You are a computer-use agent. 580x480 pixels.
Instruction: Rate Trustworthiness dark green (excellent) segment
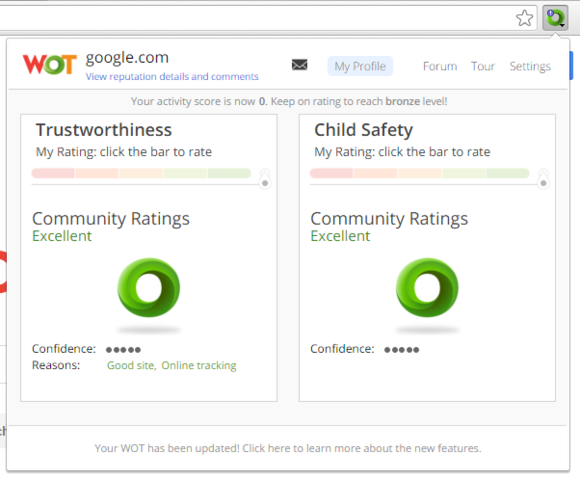[230, 173]
